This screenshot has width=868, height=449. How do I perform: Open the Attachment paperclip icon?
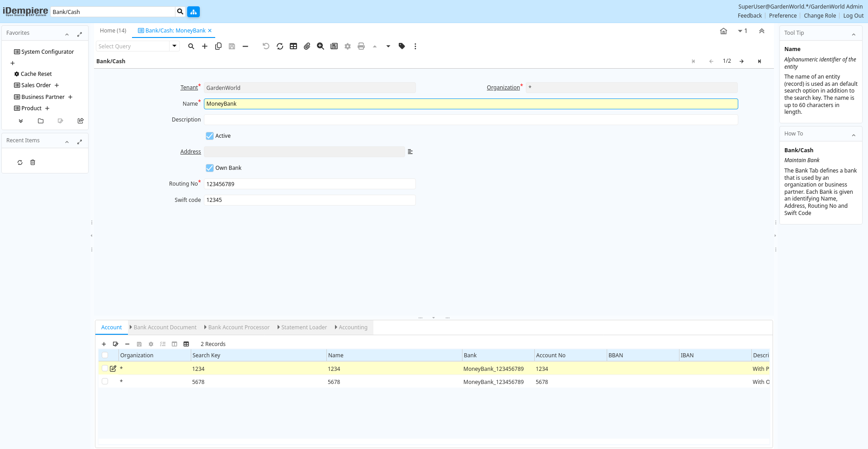point(307,46)
